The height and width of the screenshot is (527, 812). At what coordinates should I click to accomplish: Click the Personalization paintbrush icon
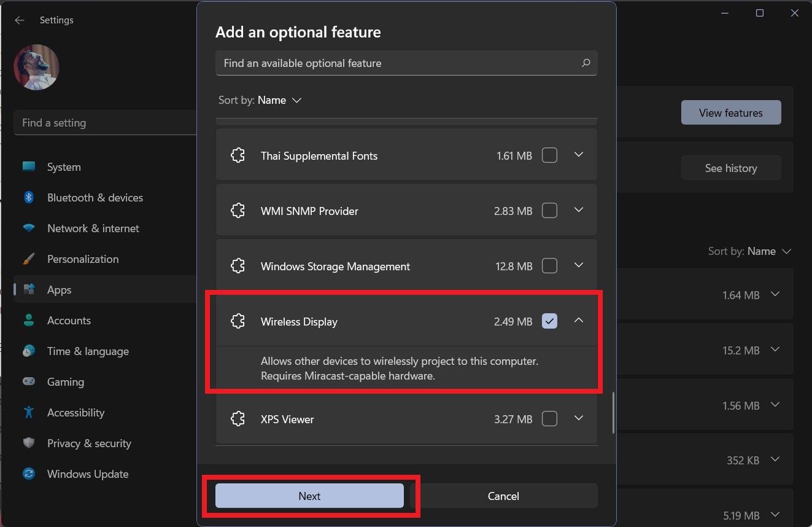(x=29, y=259)
